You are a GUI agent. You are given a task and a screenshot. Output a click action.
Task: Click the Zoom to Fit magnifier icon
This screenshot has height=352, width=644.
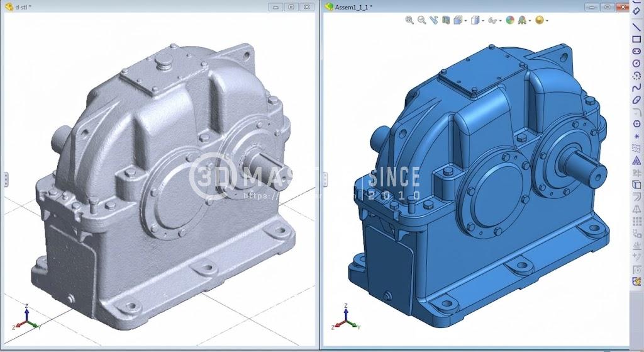point(409,20)
